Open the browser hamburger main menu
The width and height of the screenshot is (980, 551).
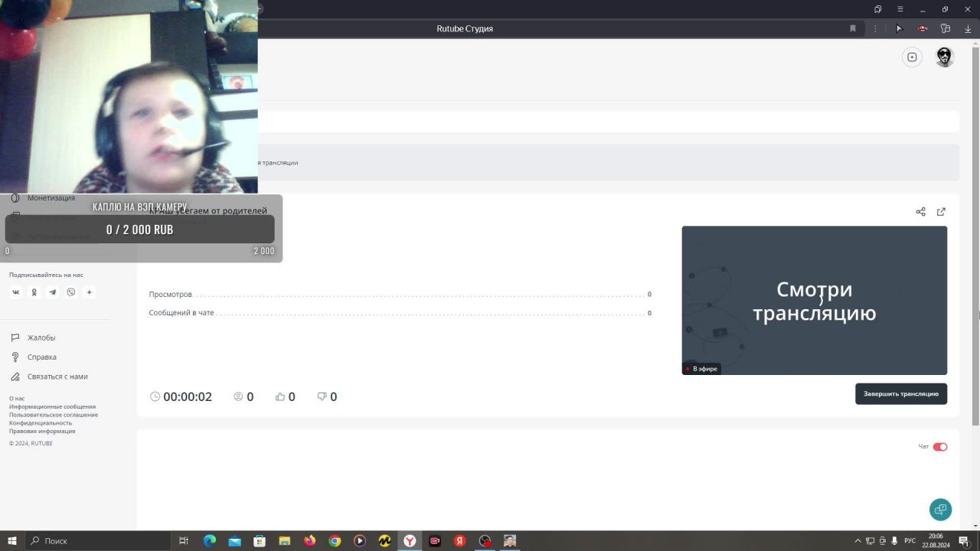coord(900,9)
